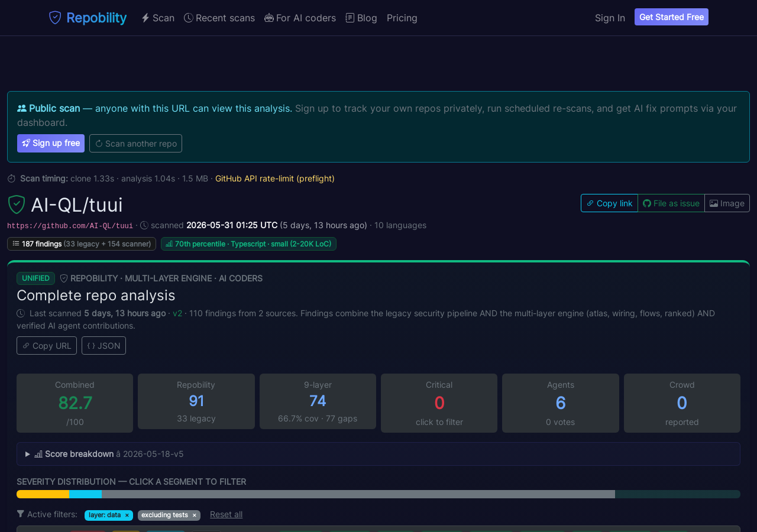Open the Pricing page
757x532 pixels.
pos(402,18)
